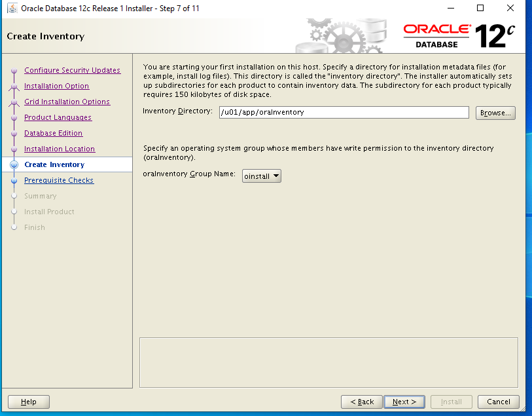532x416 pixels.
Task: Expand the oraInventory Group Name dropdown
Action: [261, 176]
